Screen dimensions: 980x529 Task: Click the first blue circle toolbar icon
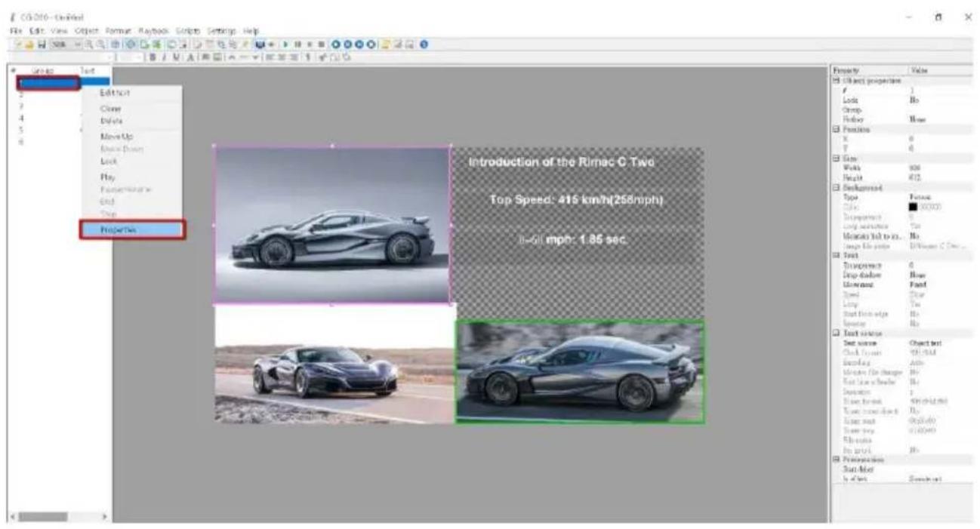[335, 45]
